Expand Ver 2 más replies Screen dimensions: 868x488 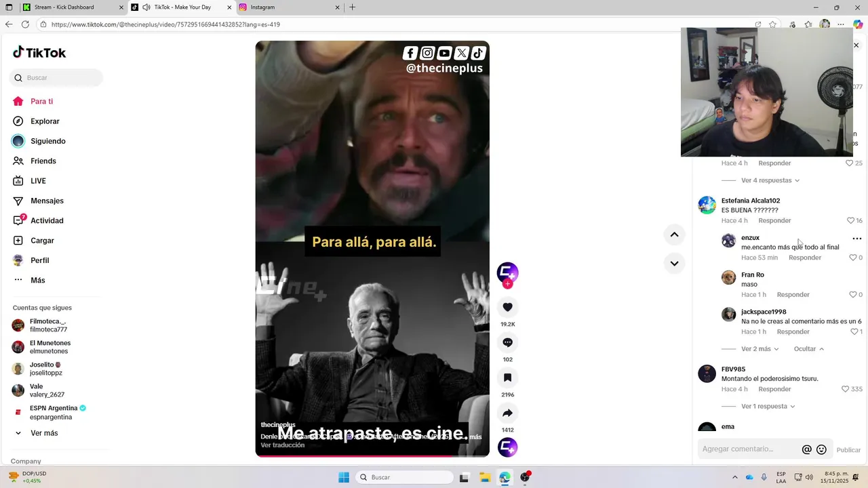pyautogui.click(x=760, y=349)
